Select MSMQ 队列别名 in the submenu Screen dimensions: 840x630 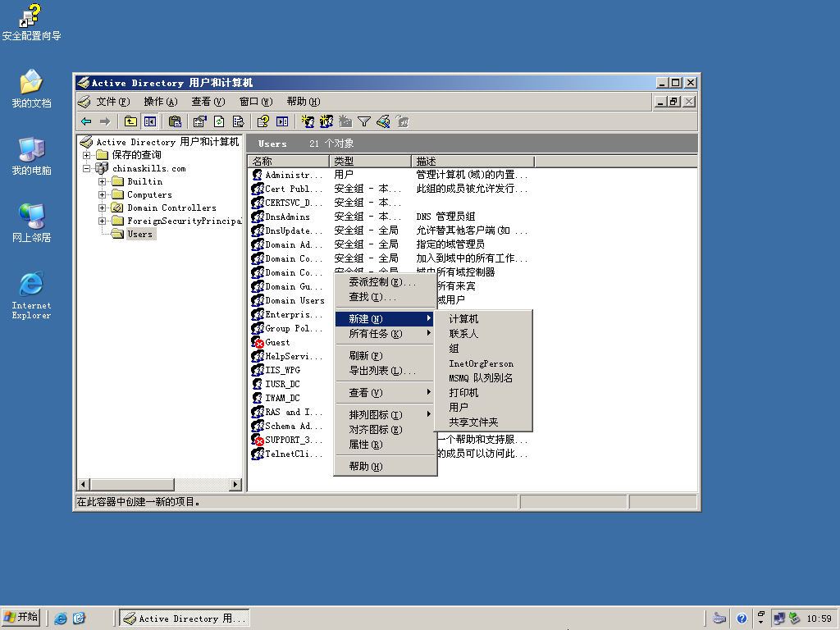[483, 377]
